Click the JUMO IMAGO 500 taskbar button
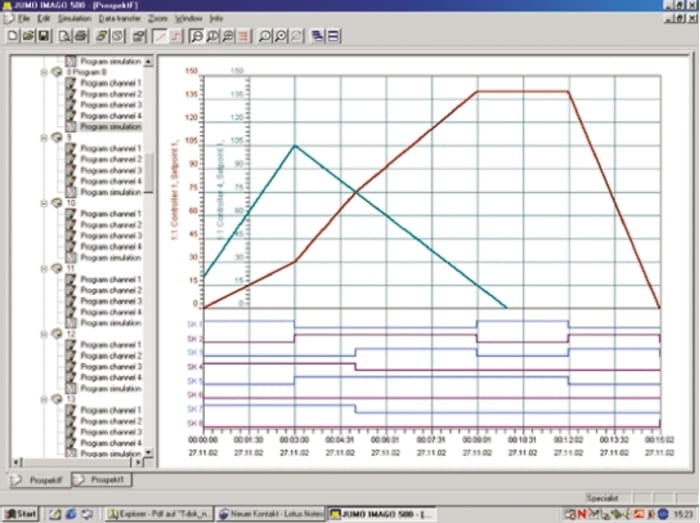Image resolution: width=700 pixels, height=523 pixels. pos(382,514)
